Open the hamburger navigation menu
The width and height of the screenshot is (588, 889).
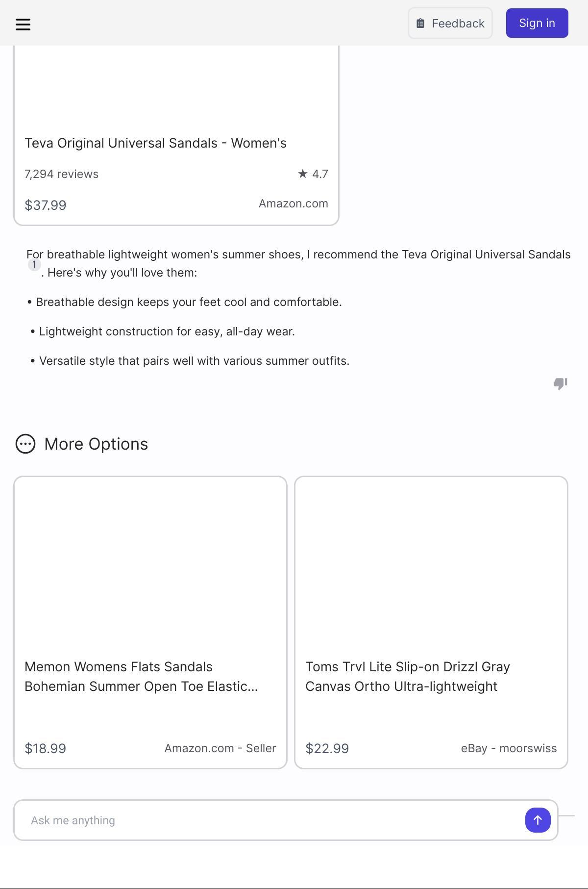[23, 23]
